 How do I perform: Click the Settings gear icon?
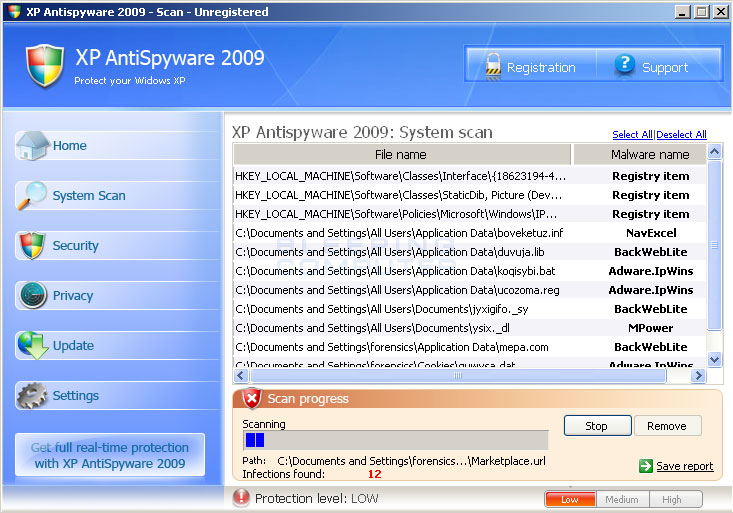point(32,395)
